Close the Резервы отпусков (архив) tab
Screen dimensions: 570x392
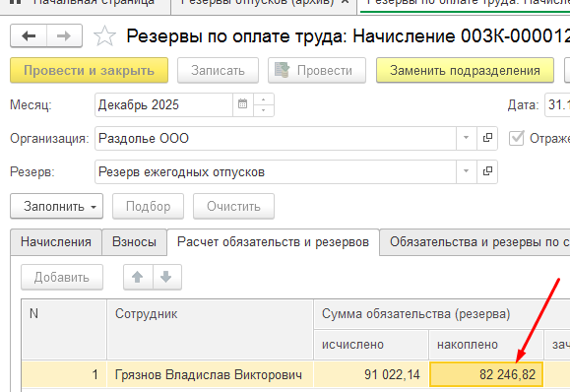[x=346, y=3]
